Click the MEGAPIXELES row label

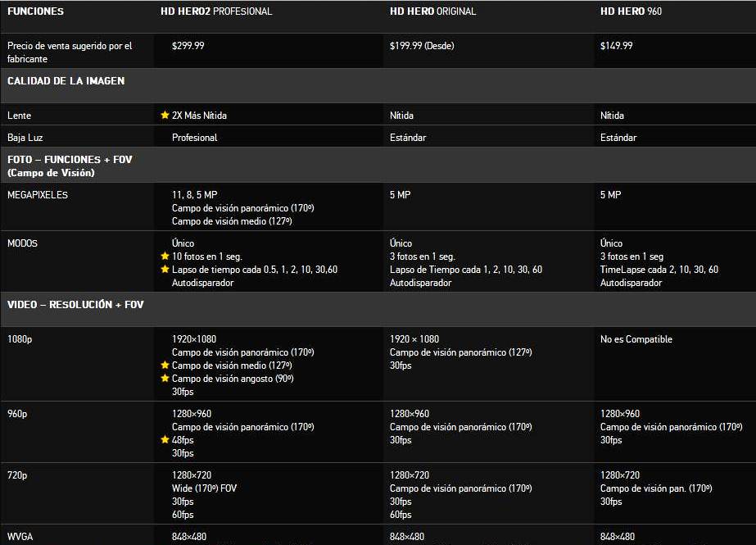tap(38, 195)
